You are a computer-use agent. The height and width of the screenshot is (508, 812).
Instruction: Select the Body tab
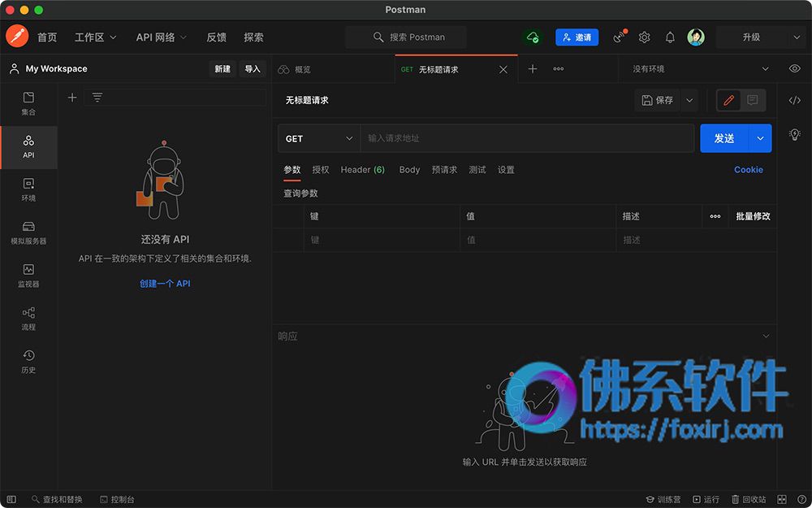point(409,170)
